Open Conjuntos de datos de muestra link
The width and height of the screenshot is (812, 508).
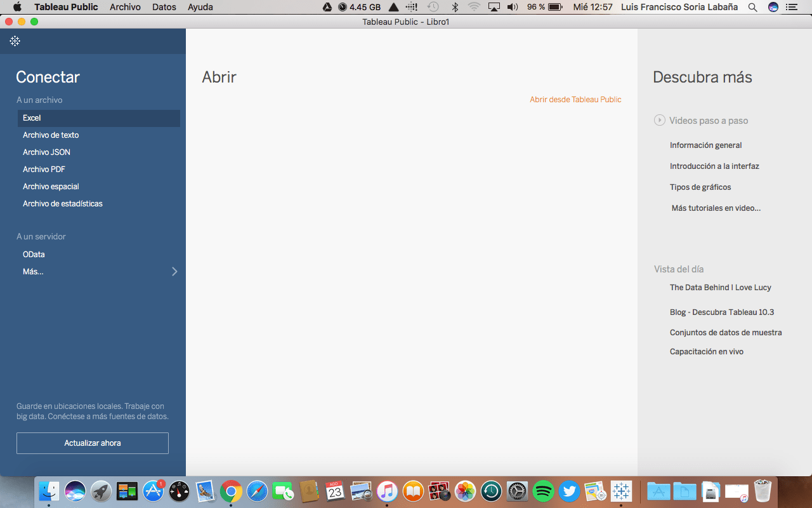[x=726, y=333]
